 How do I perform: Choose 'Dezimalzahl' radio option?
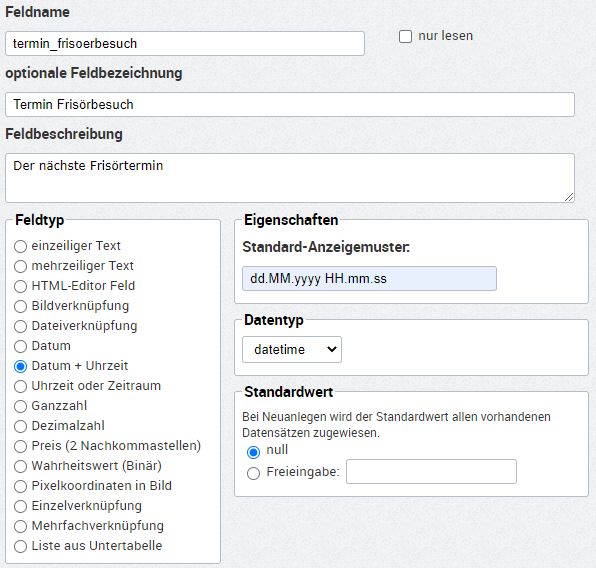pos(20,426)
